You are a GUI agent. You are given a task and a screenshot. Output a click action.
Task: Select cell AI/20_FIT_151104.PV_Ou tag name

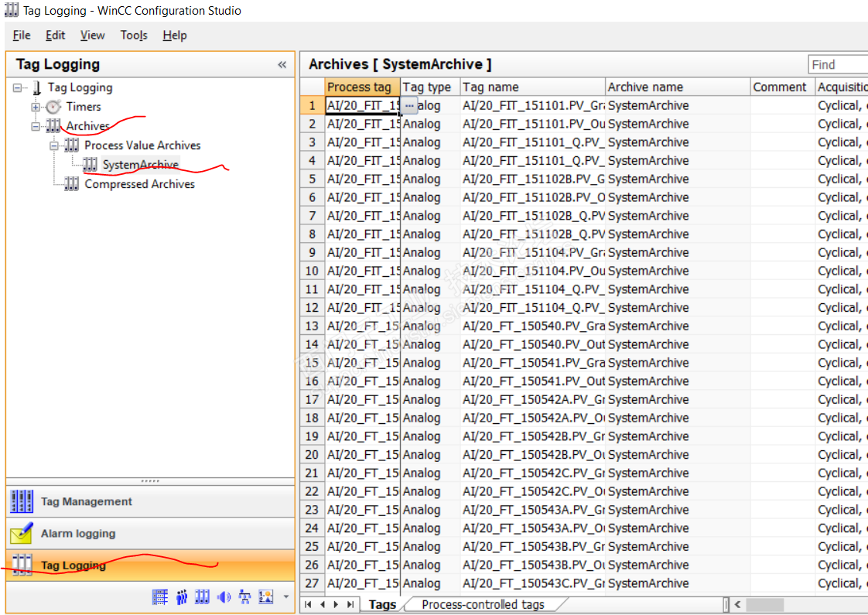coord(532,271)
